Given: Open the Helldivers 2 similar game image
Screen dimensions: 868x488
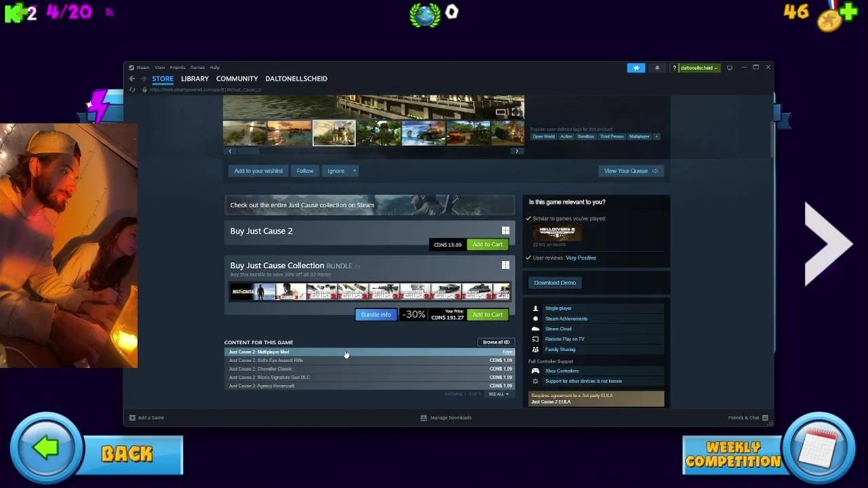Looking at the screenshot, I should coord(557,232).
